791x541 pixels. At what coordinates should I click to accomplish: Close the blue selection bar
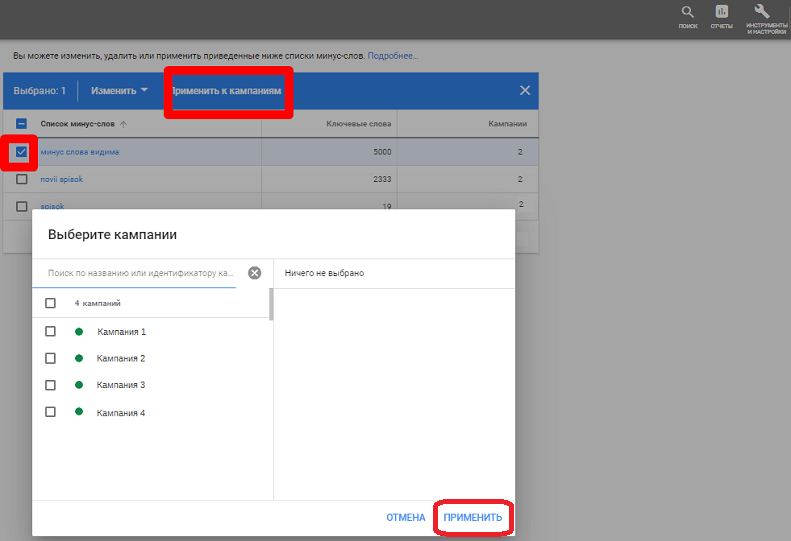tap(525, 91)
